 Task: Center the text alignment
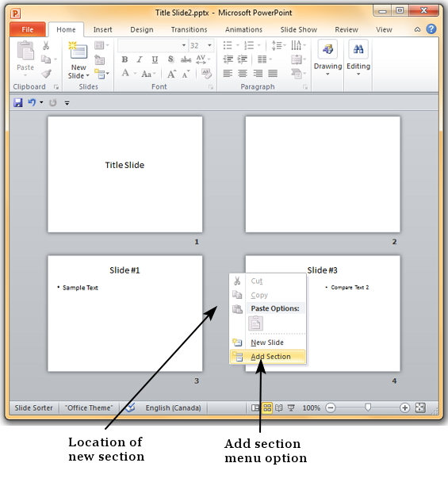[x=243, y=74]
